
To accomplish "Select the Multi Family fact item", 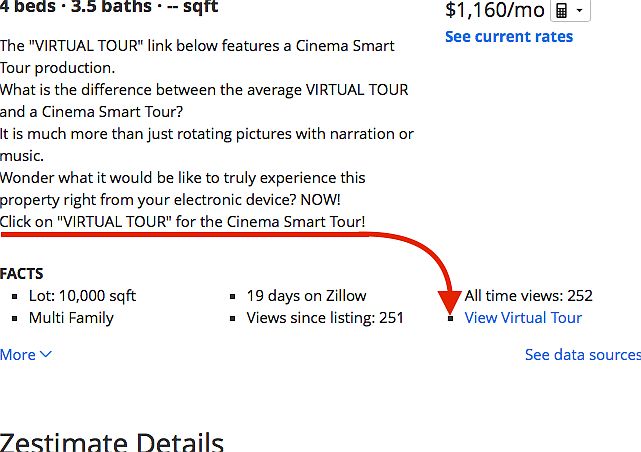I will click(x=71, y=318).
